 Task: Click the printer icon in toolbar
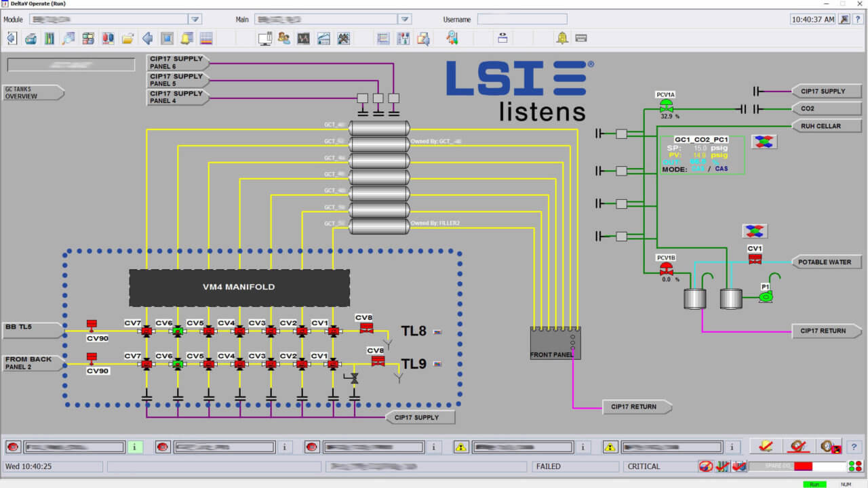31,39
